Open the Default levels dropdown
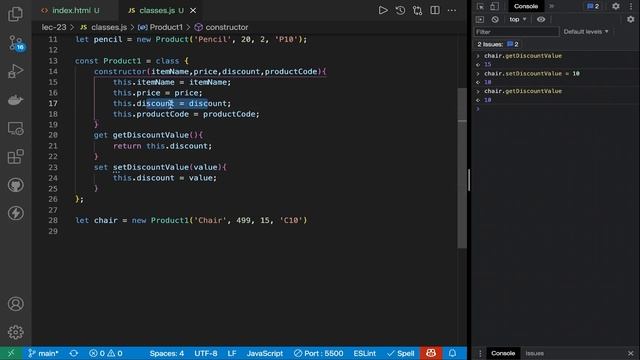This screenshot has height=360, width=640. coord(586,32)
